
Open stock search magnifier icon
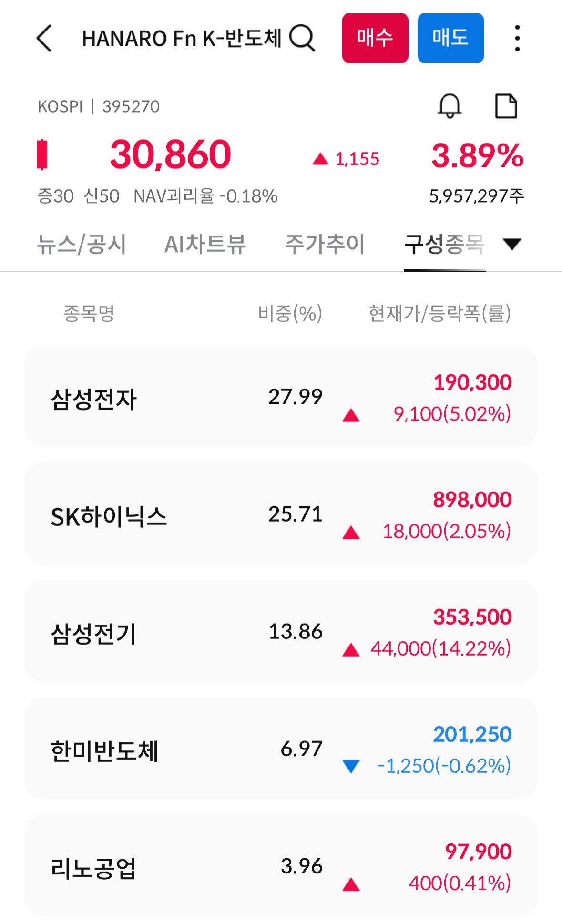[302, 38]
